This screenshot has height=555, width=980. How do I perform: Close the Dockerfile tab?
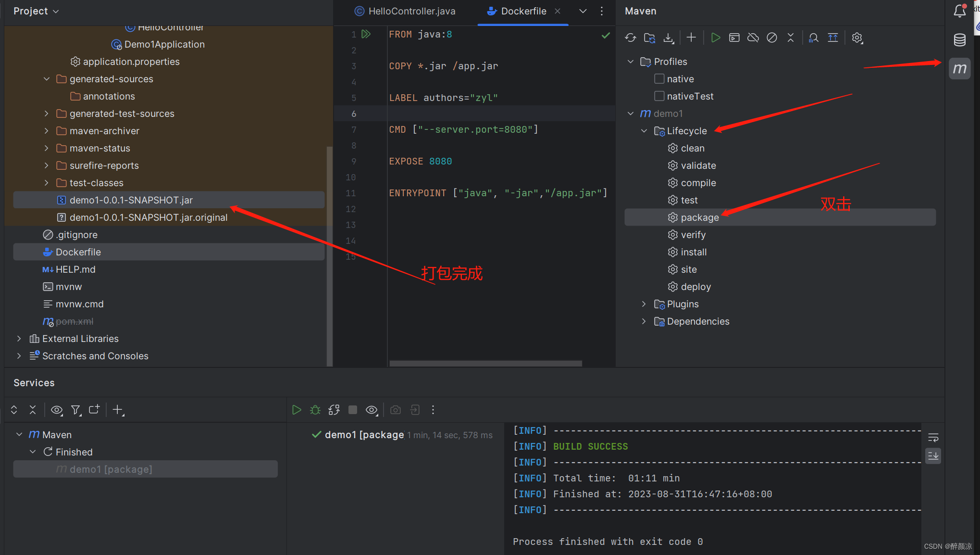point(558,11)
